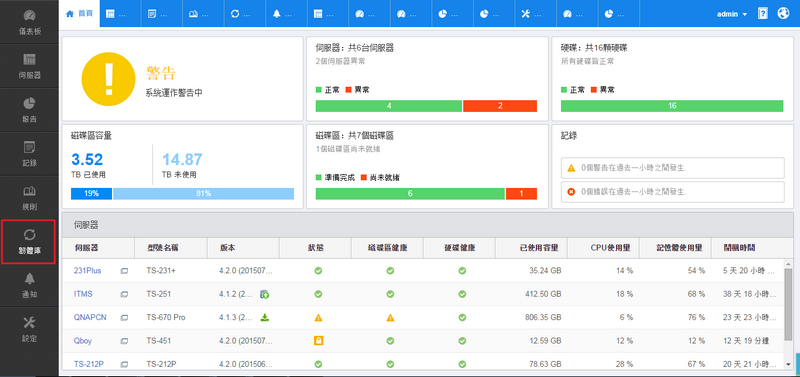The image size is (800, 377).
Task: Click the open-window icon next to TS-212P
Action: coord(124,365)
